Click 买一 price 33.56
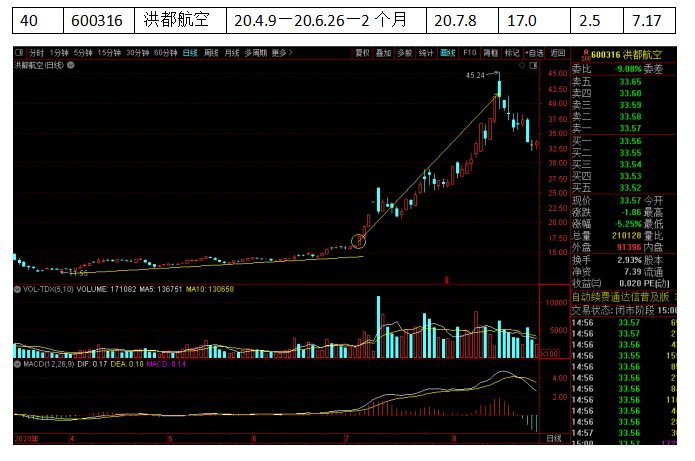695x461 pixels. [630, 141]
